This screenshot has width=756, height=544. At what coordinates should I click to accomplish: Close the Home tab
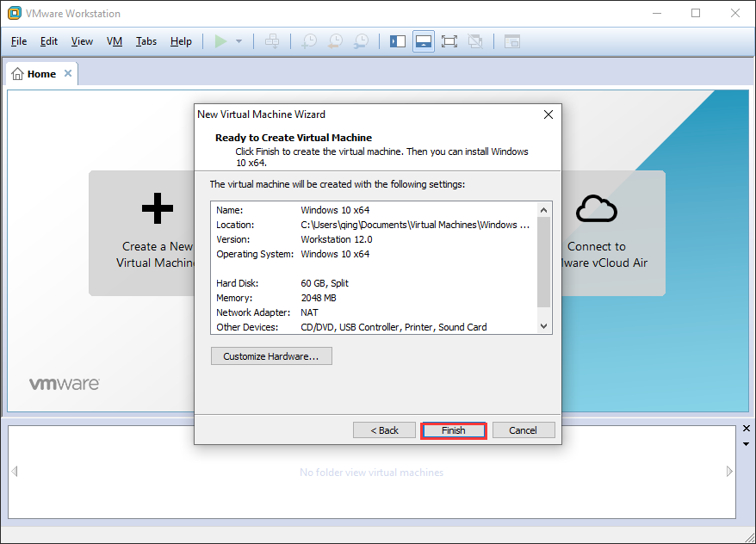(x=68, y=73)
